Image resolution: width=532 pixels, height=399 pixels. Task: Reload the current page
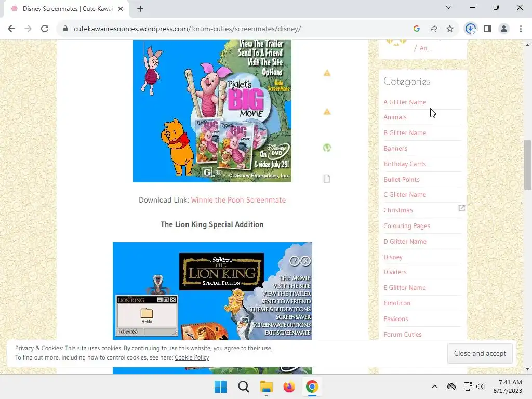click(45, 29)
